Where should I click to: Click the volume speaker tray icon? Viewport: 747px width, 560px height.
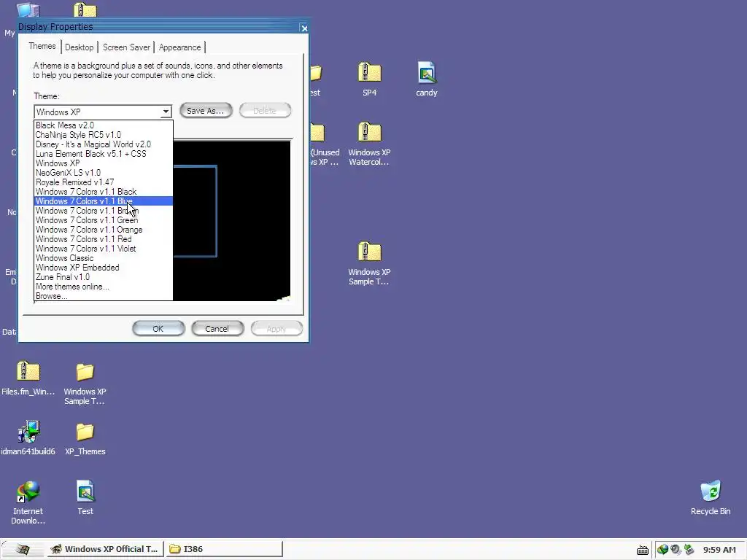pyautogui.click(x=676, y=550)
